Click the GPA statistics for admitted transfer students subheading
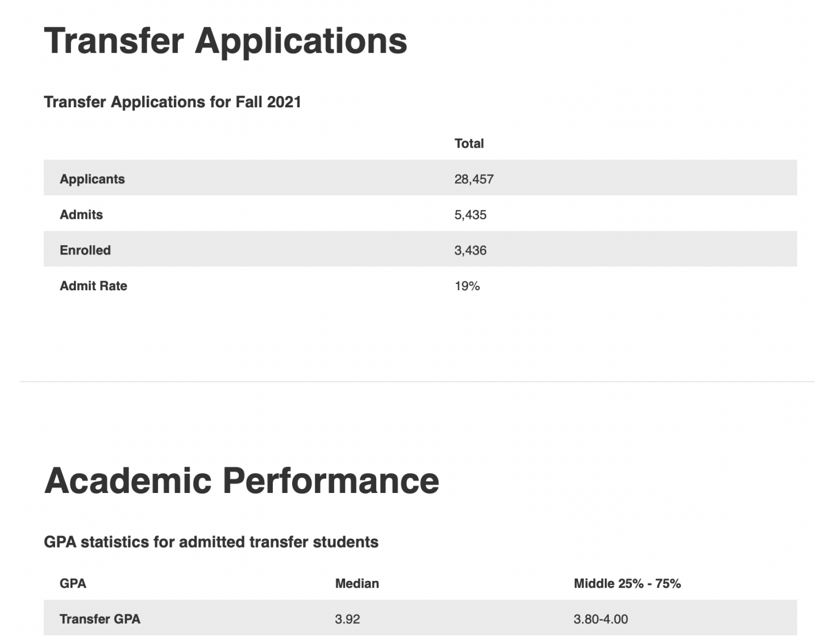The image size is (815, 644). 211,542
